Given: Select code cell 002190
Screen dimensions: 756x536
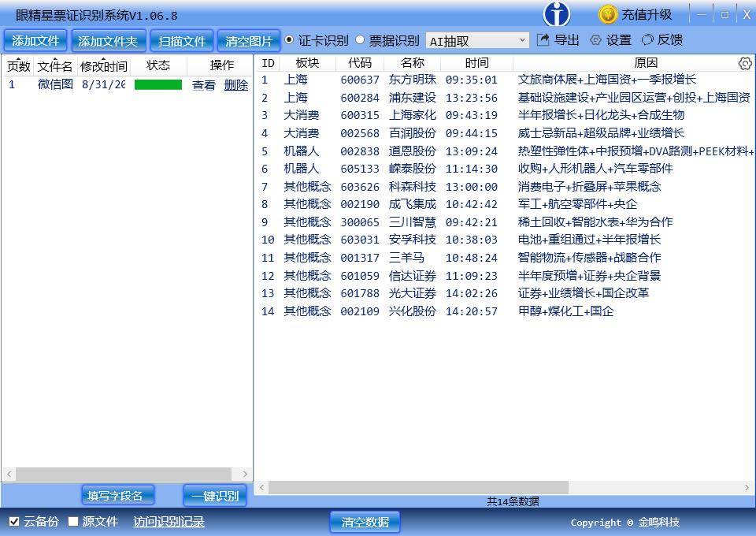Looking at the screenshot, I should 360,205.
